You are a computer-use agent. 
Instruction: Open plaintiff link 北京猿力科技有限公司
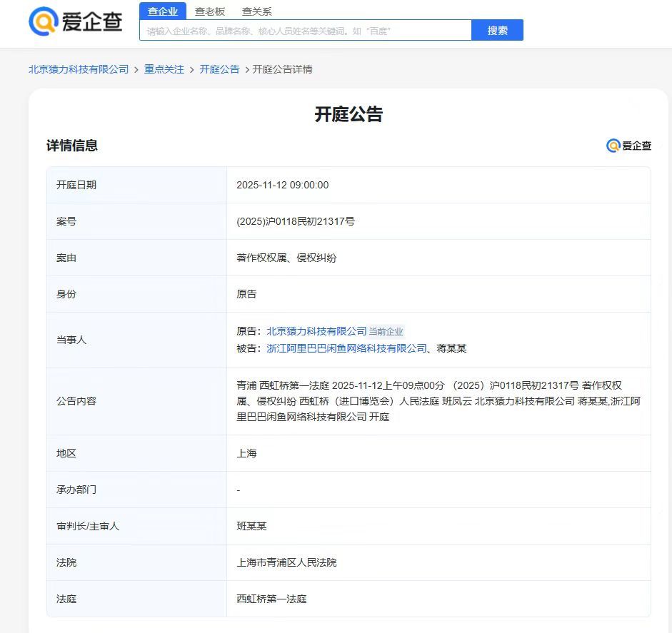tap(316, 331)
